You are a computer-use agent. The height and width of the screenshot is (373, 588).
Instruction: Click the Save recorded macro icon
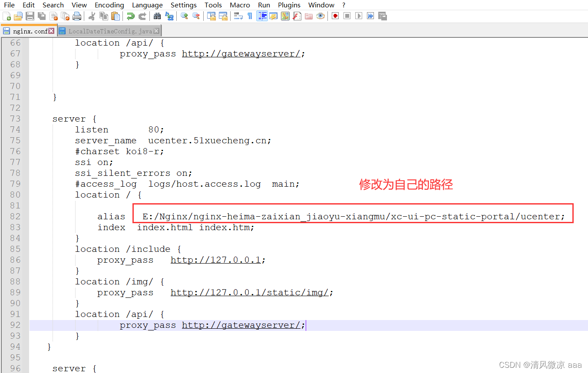[x=383, y=17]
